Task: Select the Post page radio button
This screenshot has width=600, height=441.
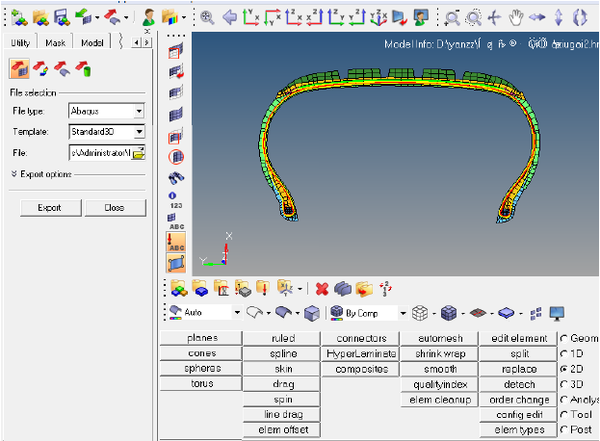Action: pos(563,430)
